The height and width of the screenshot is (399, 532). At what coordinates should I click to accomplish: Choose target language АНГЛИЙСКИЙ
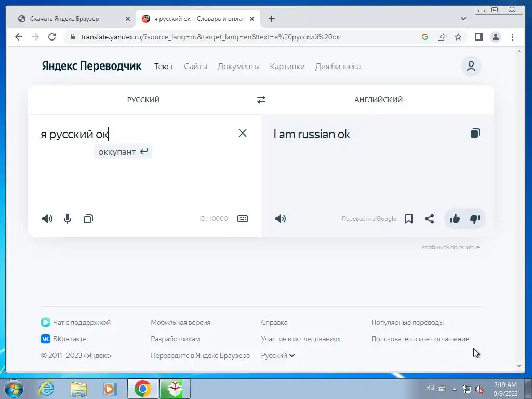[x=378, y=100]
